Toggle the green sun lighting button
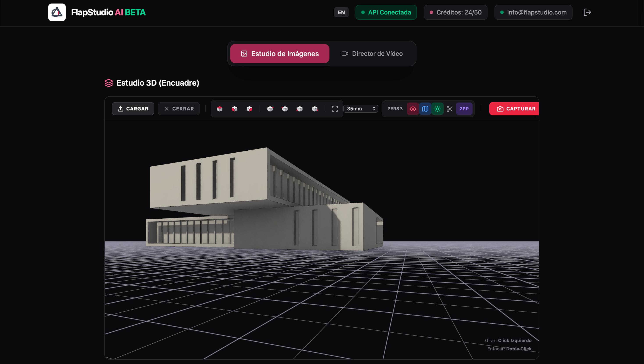The width and height of the screenshot is (644, 364). (437, 109)
